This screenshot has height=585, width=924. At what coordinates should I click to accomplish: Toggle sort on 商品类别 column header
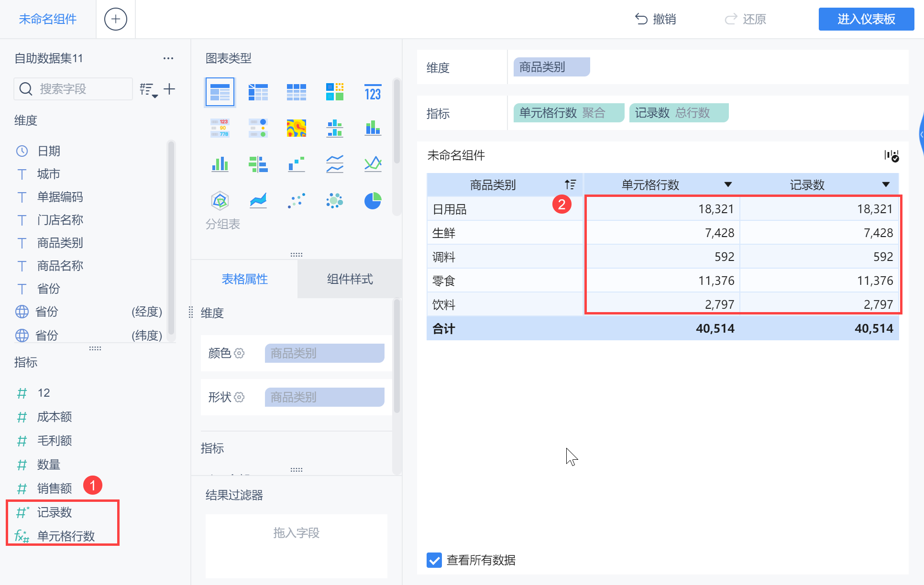[570, 184]
